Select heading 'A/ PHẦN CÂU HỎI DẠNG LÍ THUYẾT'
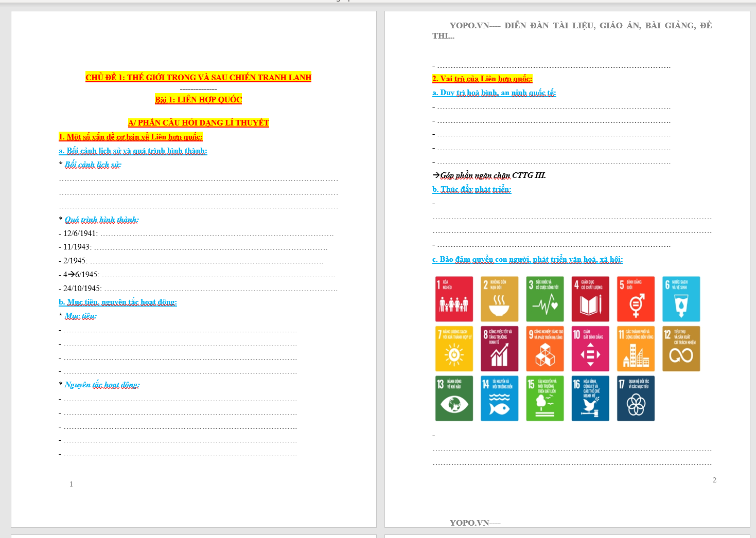The width and height of the screenshot is (756, 538). (x=198, y=122)
